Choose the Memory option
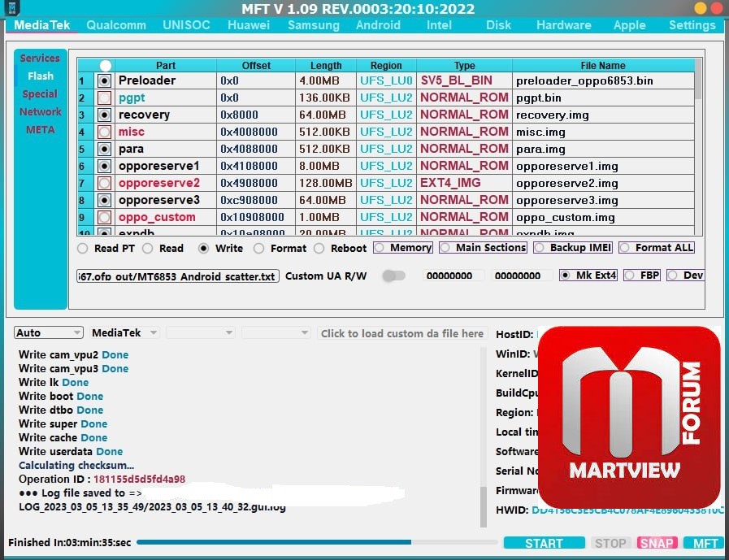Screen dimensions: 729x560 tap(403, 247)
